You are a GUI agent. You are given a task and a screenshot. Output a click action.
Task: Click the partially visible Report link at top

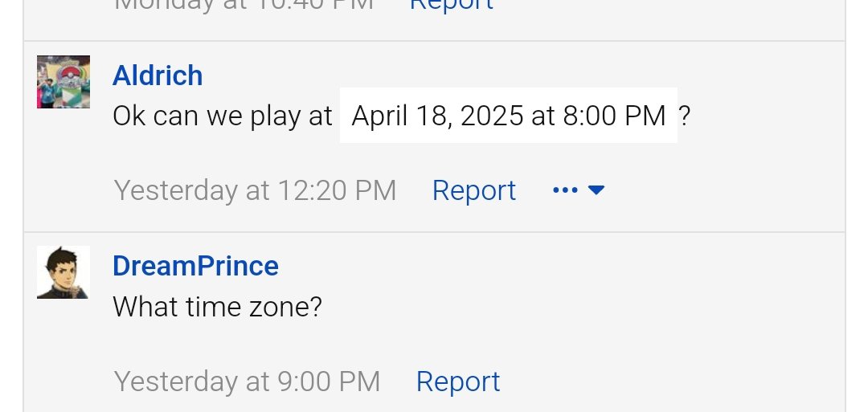[x=451, y=5]
